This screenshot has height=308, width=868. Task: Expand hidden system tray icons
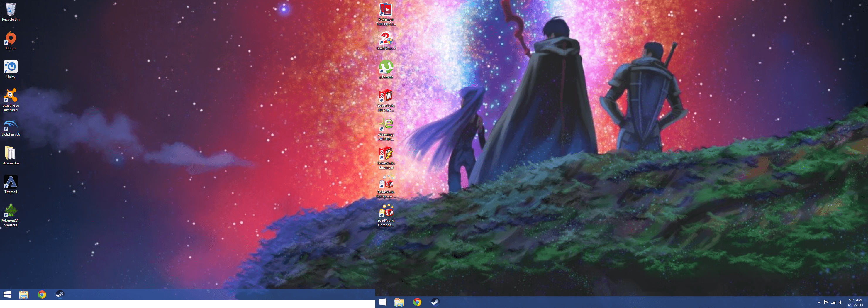820,303
